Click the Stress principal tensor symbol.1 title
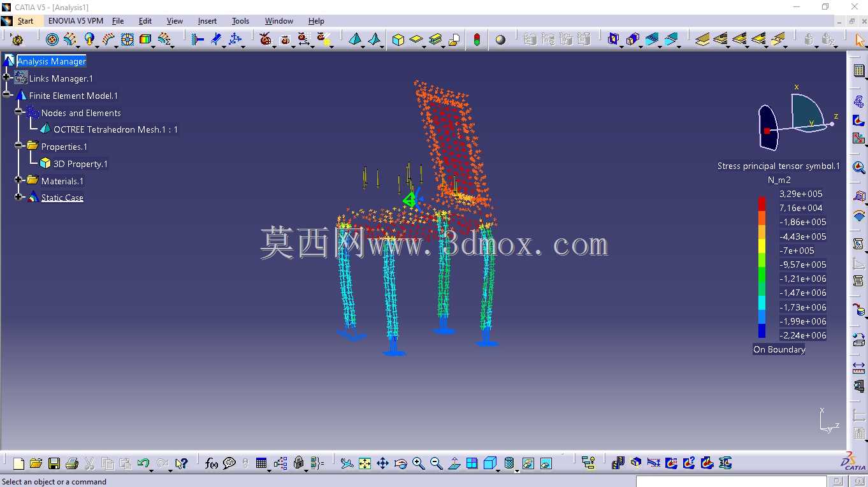The width and height of the screenshot is (868, 487). (779, 166)
